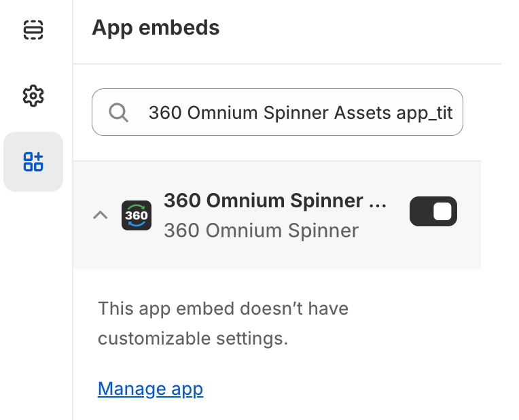Viewport: 519px width, 420px height.
Task: Switch to the dashed sections layout tab
Action: (x=33, y=30)
